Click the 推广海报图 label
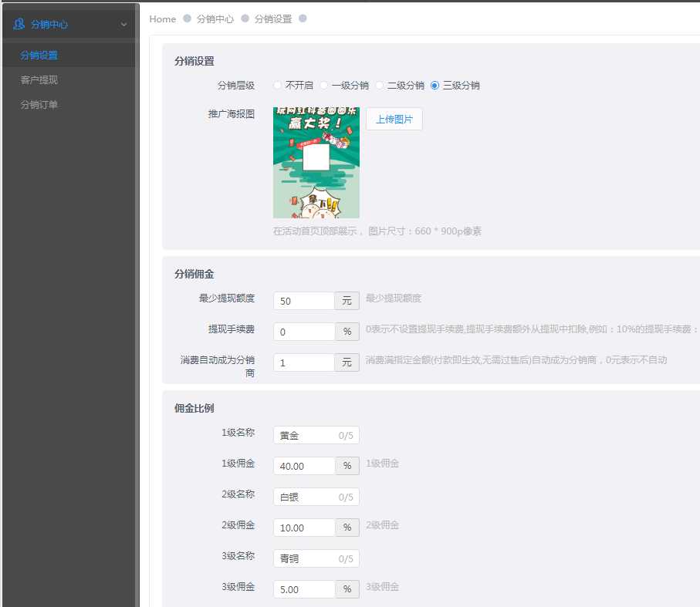The height and width of the screenshot is (607, 700). 232,113
